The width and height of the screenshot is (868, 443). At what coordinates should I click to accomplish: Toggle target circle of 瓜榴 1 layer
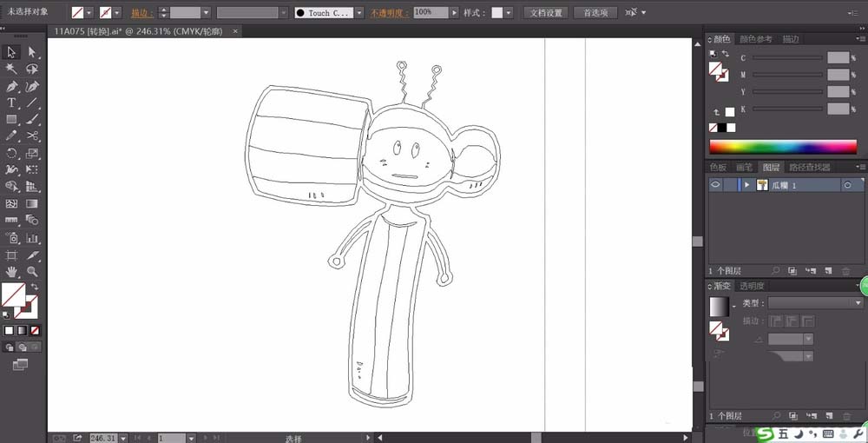pos(847,186)
